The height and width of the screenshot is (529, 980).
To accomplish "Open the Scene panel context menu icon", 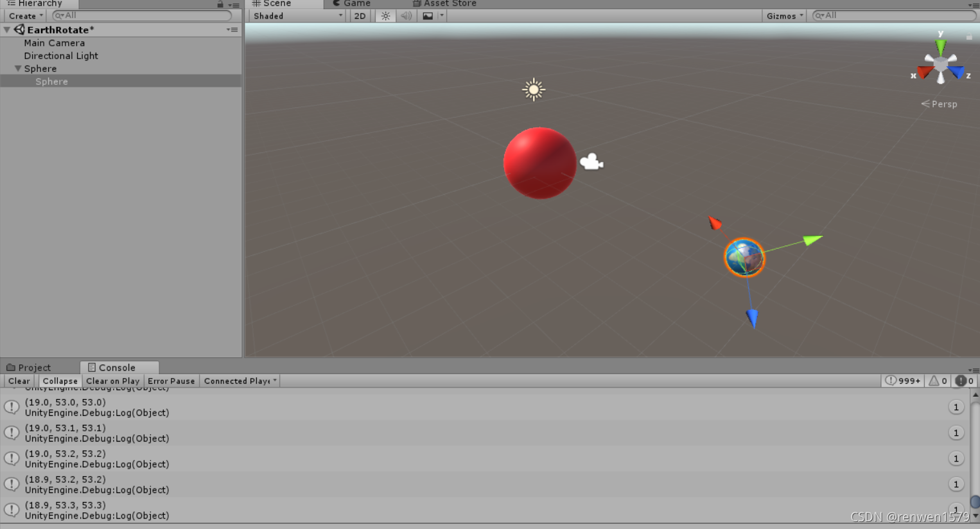I will click(x=974, y=4).
